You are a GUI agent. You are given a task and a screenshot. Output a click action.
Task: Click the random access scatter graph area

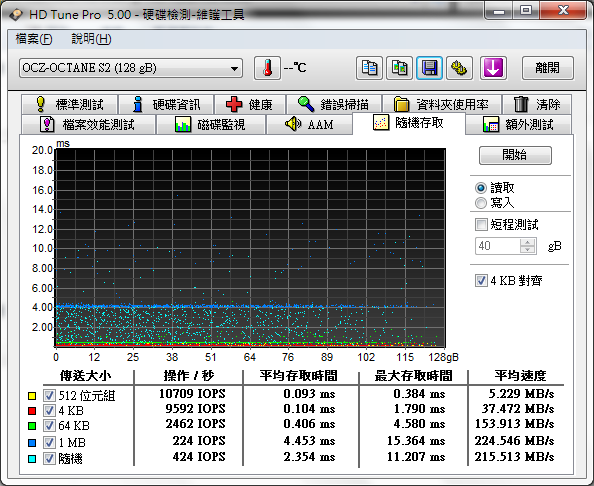(x=250, y=248)
